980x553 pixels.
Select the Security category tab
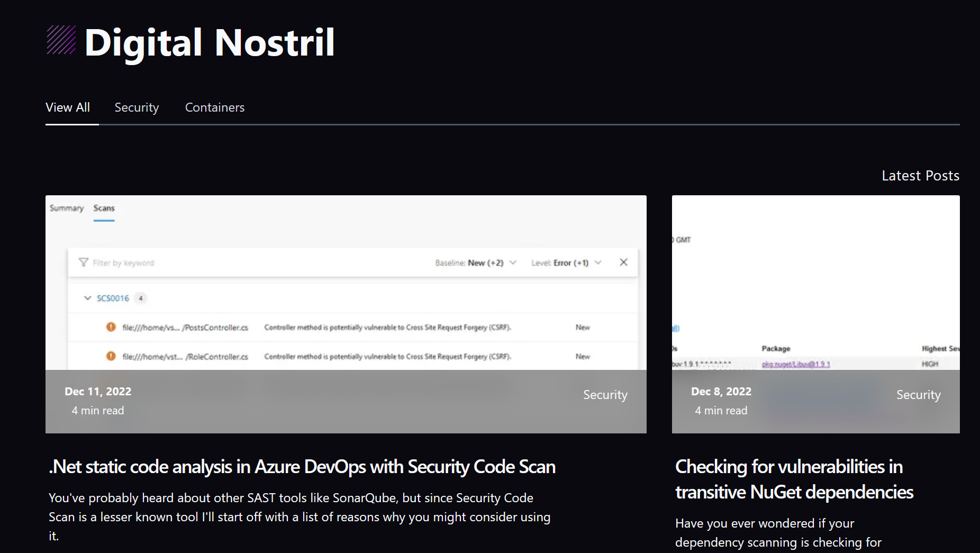coord(137,107)
